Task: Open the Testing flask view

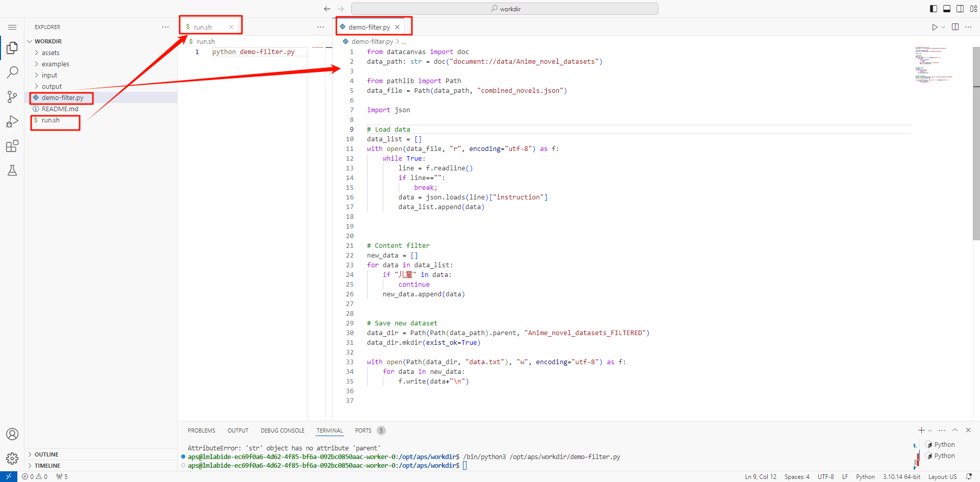Action: [12, 170]
